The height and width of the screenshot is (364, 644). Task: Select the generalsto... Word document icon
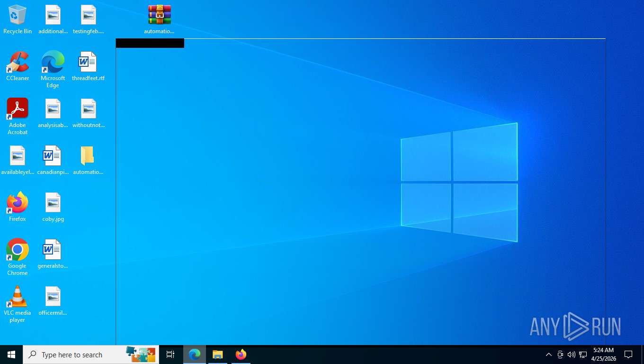53,254
